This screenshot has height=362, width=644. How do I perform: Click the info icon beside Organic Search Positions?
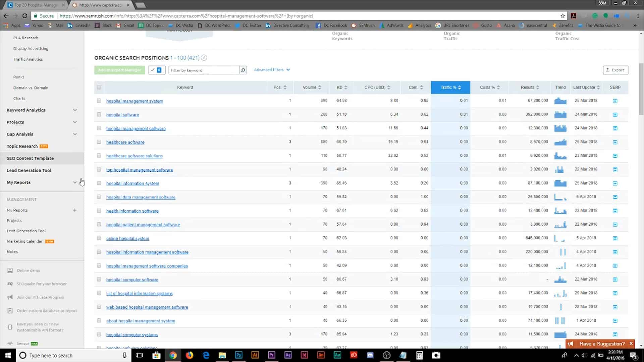tap(204, 58)
